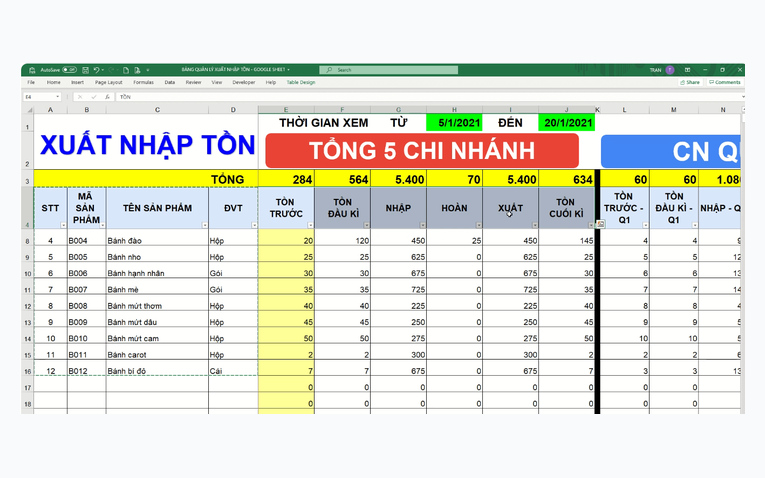Screen dimensions: 765x478
Task: Toggle the AutoSave switch
Action: pyautogui.click(x=70, y=70)
